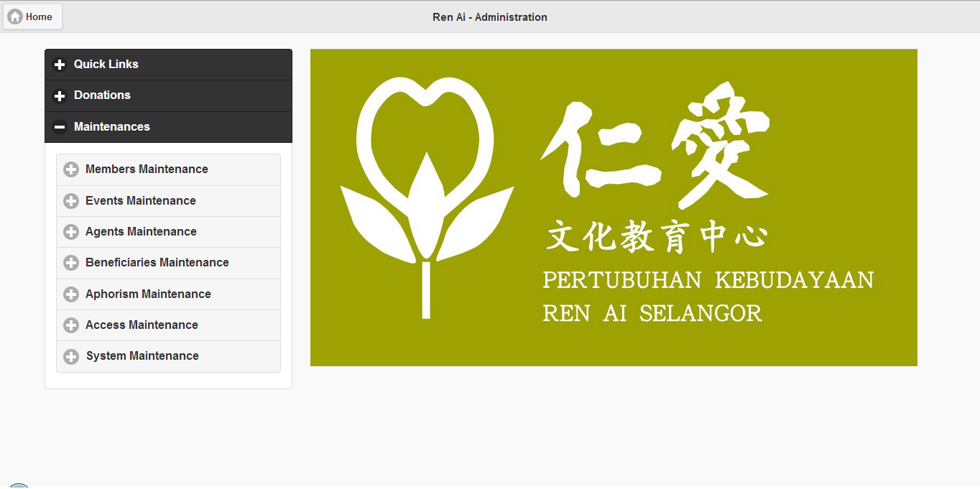Click the minus icon beside Maintenances
The height and width of the screenshot is (489, 980).
[x=60, y=127]
